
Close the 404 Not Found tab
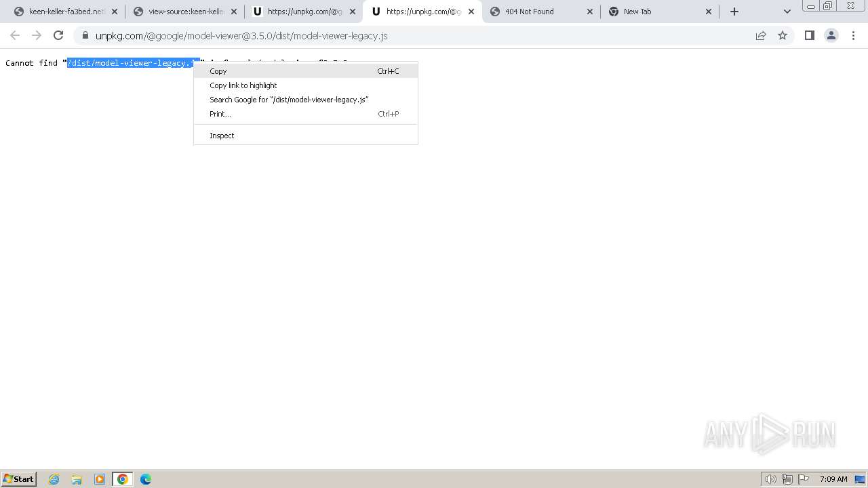coord(590,12)
